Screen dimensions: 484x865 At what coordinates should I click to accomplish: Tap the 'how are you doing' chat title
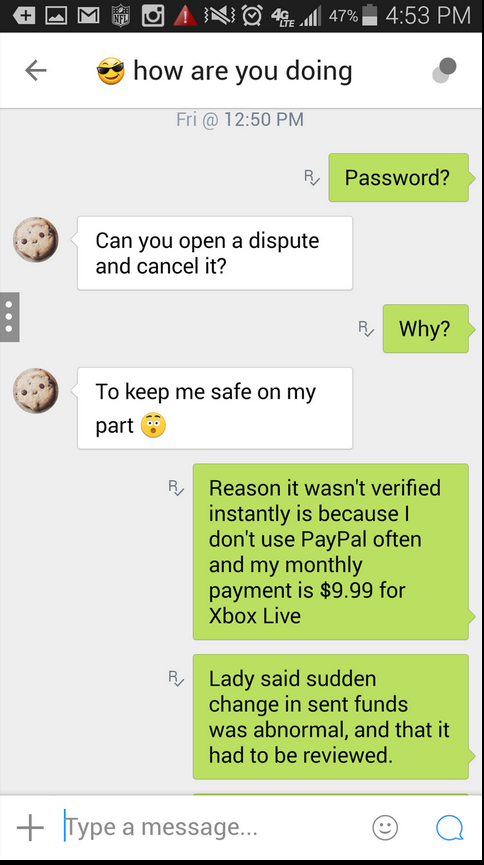pos(243,71)
